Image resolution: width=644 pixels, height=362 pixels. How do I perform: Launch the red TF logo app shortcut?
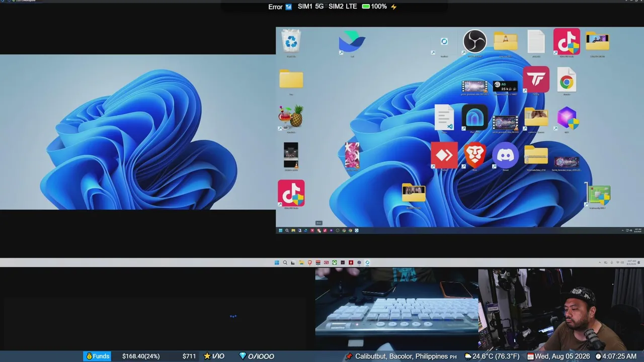(x=536, y=79)
